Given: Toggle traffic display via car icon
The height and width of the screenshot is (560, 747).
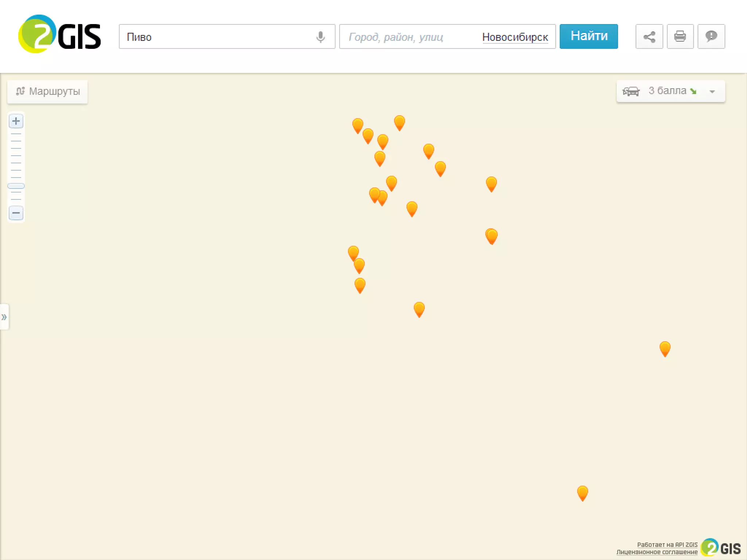Looking at the screenshot, I should point(631,91).
